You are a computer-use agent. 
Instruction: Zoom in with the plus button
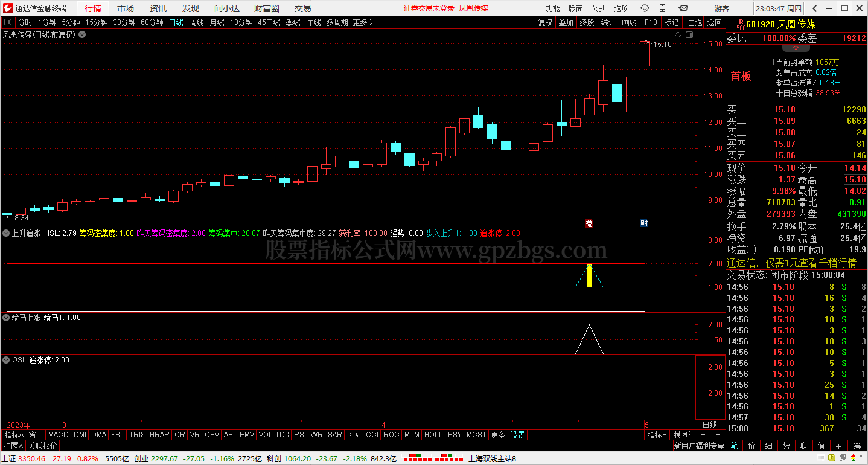703,435
